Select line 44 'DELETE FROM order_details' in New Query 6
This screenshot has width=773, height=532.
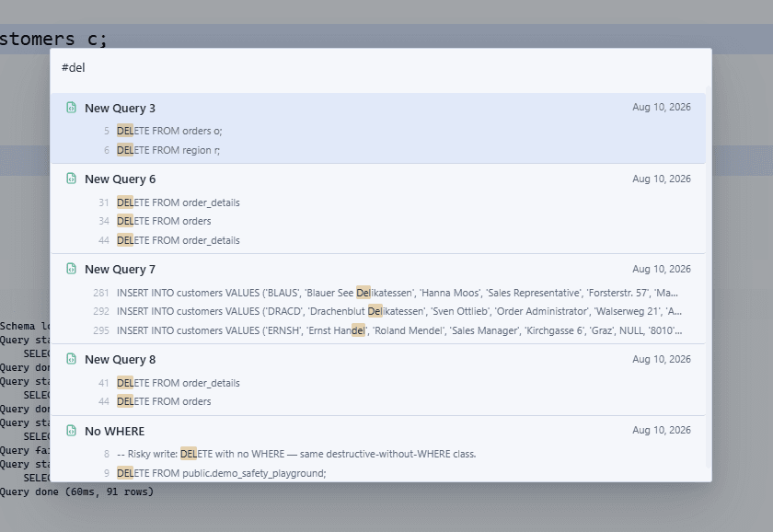pos(178,240)
